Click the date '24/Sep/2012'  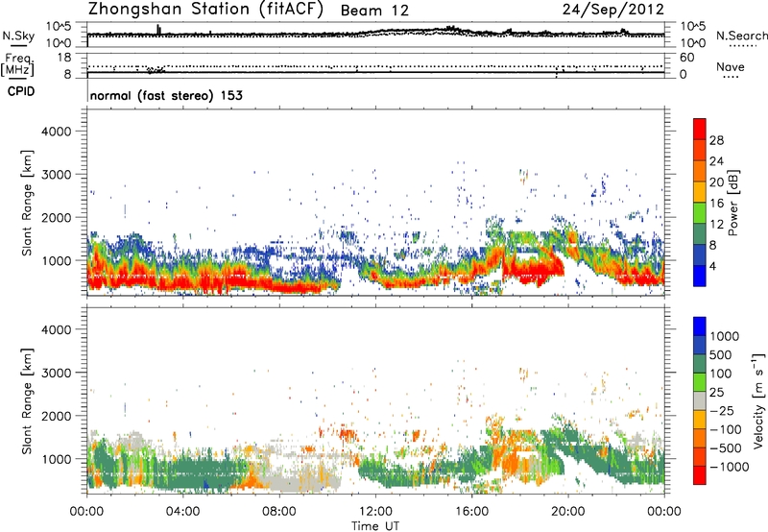point(613,10)
